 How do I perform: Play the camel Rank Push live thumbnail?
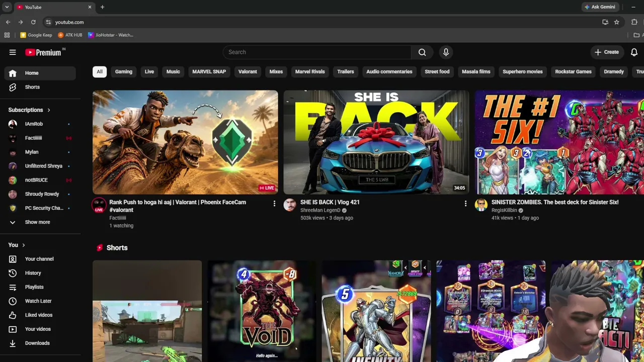pyautogui.click(x=185, y=142)
